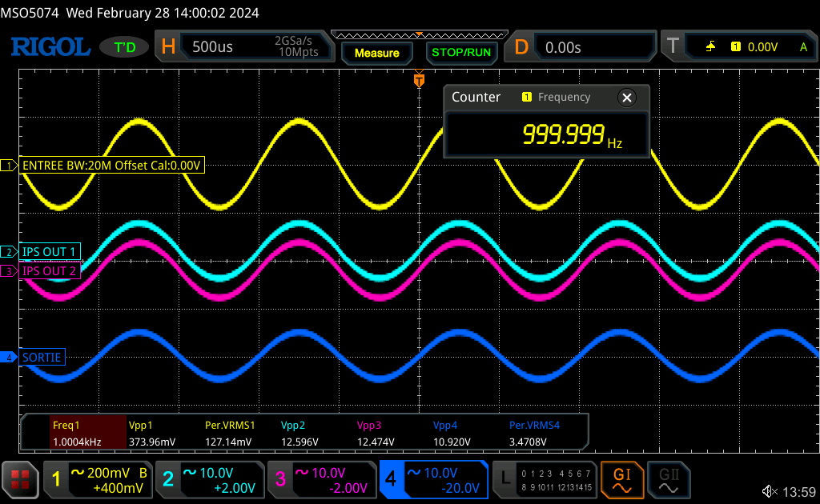
Task: Select the 0.00s delay value
Action: point(563,47)
